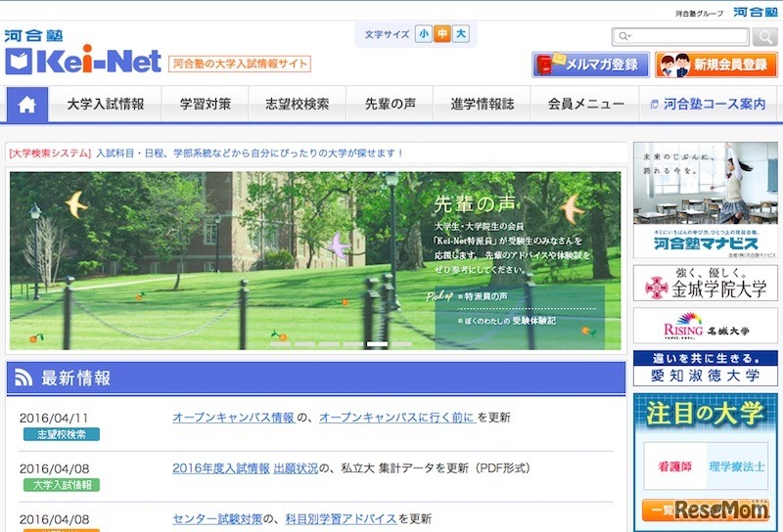Open the 大学入試情報 menu
The height and width of the screenshot is (532, 783).
[106, 105]
